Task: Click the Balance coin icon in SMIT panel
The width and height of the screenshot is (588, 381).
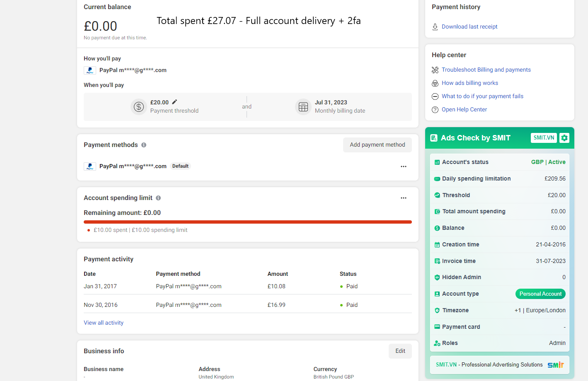Action: coord(437,228)
